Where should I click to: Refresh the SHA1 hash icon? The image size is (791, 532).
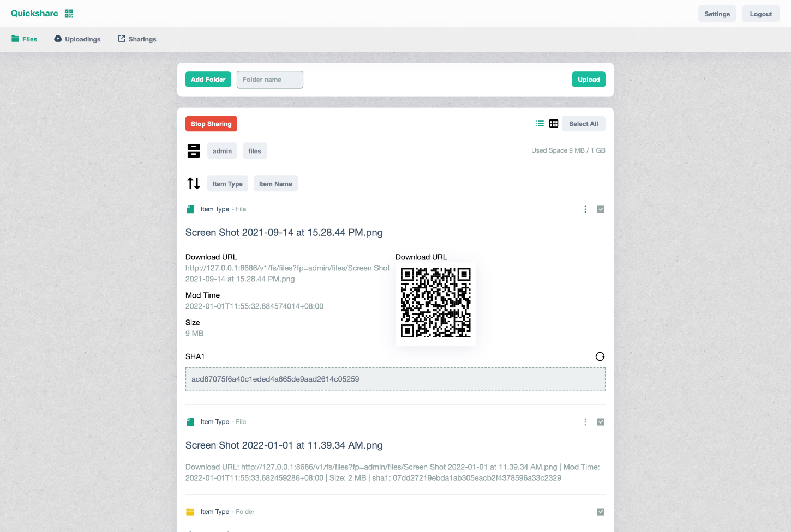click(600, 356)
